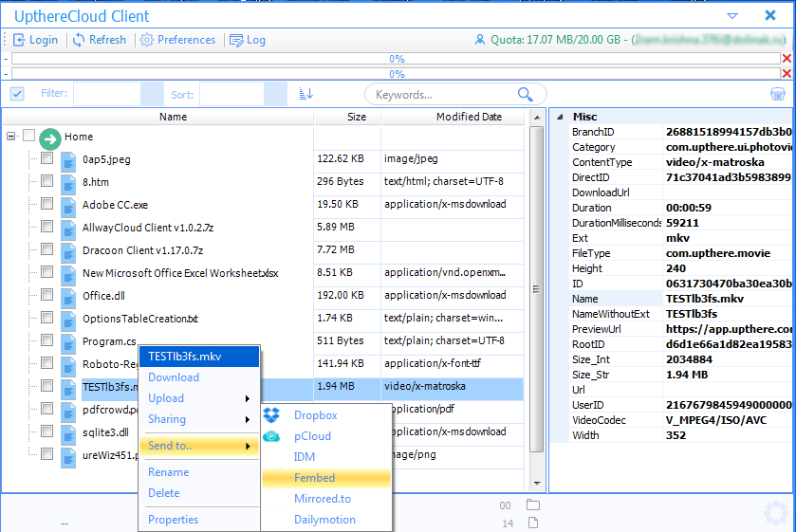Expand the Upload submenu
The image size is (796, 532).
click(x=199, y=398)
